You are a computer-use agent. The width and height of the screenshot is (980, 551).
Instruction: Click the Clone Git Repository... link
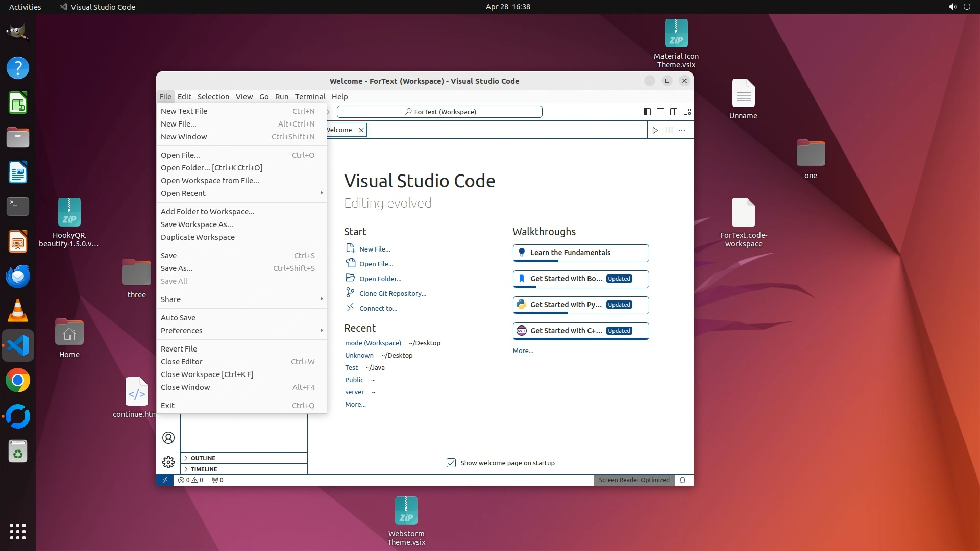(393, 294)
